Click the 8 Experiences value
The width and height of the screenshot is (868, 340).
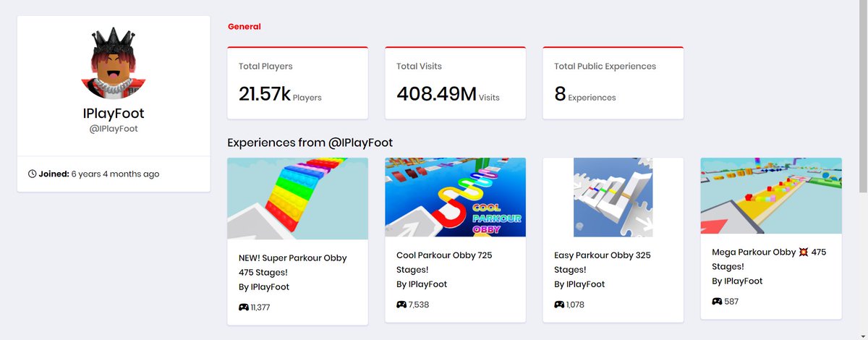tap(585, 94)
